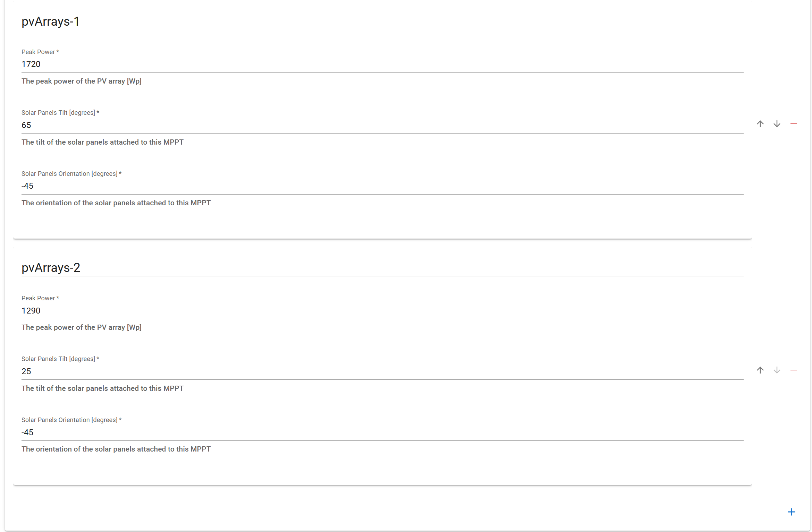Click the pvArrays-2 section heading
The width and height of the screenshot is (812, 532).
(51, 268)
